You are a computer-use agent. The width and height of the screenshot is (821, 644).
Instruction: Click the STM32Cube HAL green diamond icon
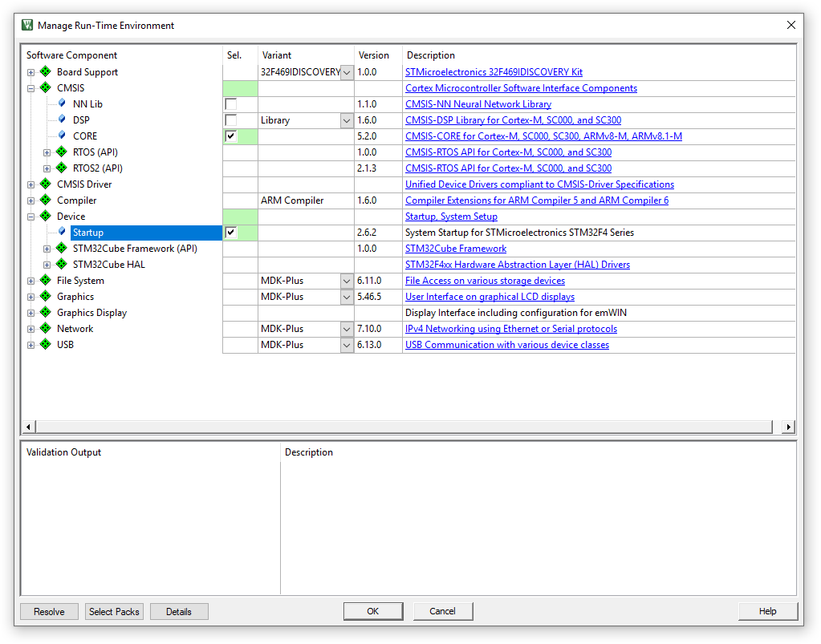(62, 264)
